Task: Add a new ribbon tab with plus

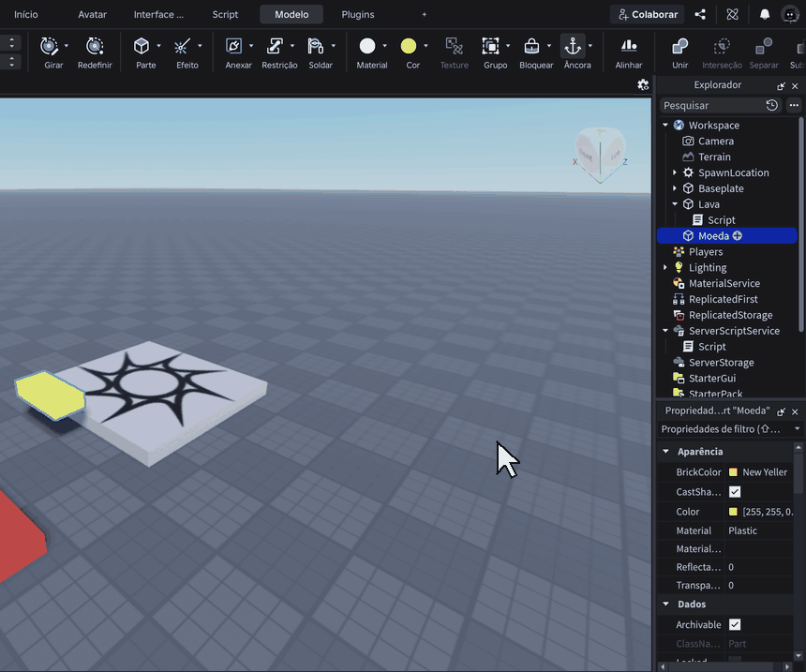Action: (x=424, y=14)
